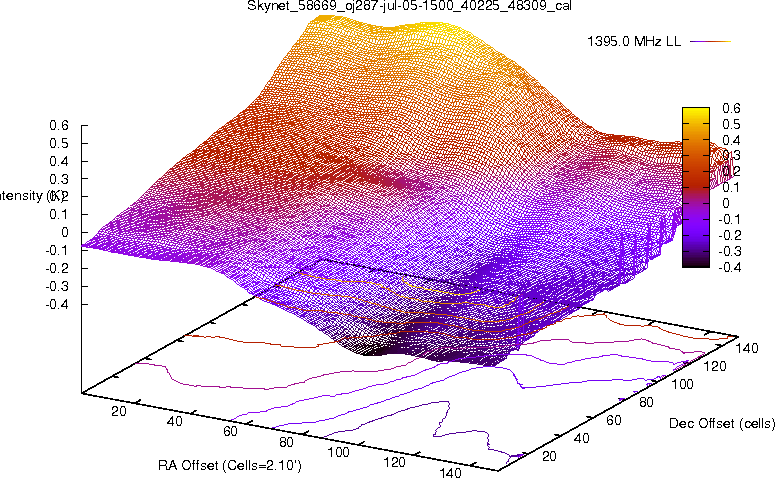
Task: Click the 0.5 label on the color bar
Action: [732, 124]
